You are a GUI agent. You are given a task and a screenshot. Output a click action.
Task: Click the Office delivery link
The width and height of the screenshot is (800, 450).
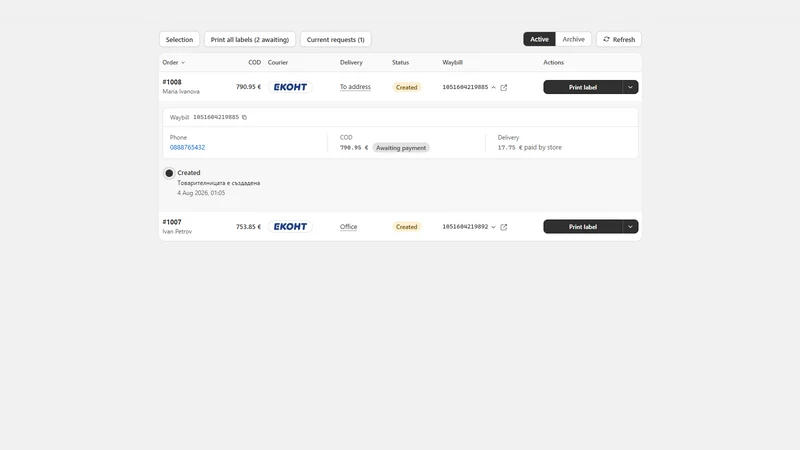[x=348, y=227]
